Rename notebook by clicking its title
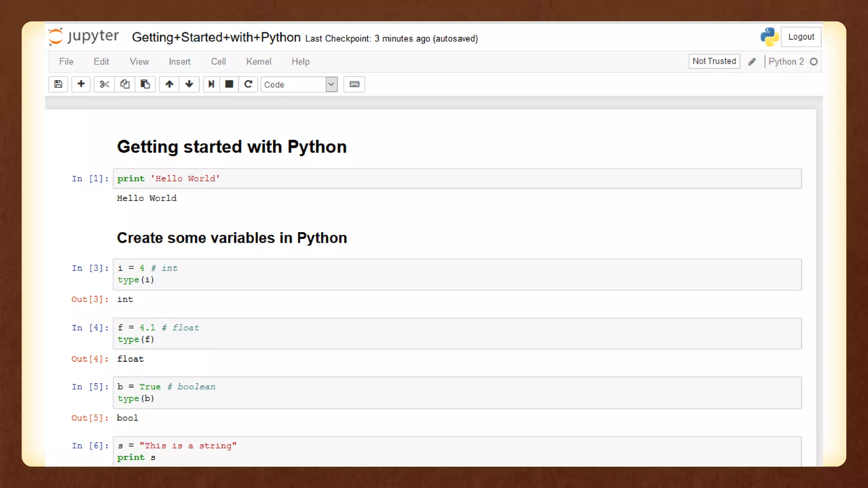Image resolution: width=868 pixels, height=488 pixels. click(216, 37)
